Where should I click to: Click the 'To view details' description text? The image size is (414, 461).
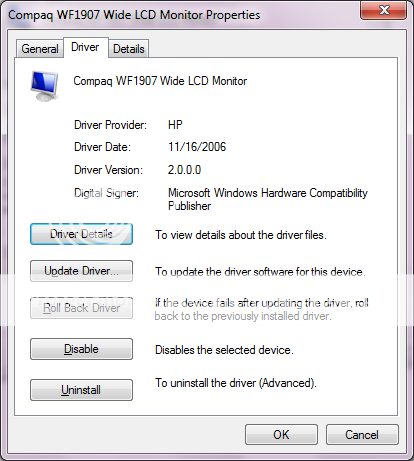(x=241, y=235)
